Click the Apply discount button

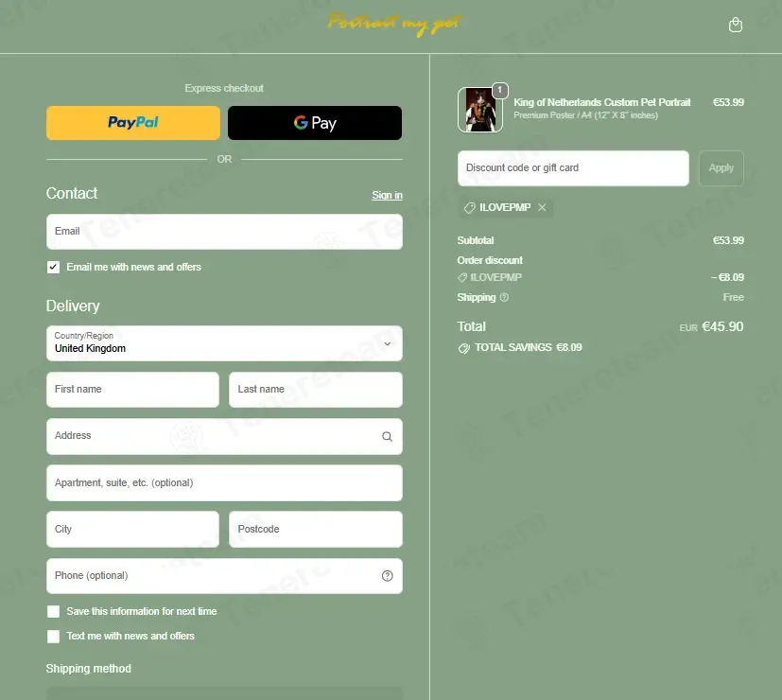pyautogui.click(x=721, y=168)
